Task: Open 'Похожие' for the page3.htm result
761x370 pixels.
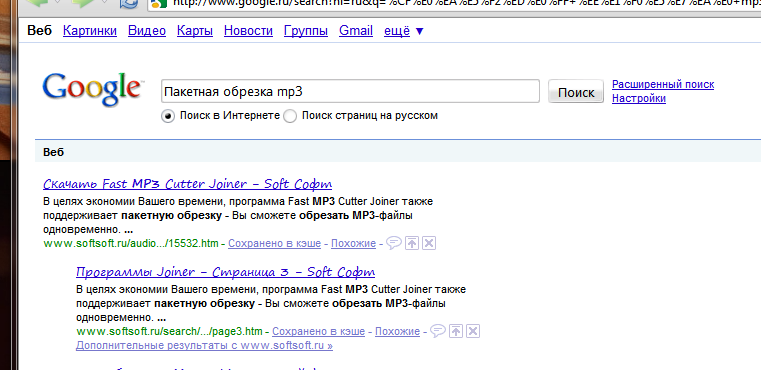Action: pos(397,332)
